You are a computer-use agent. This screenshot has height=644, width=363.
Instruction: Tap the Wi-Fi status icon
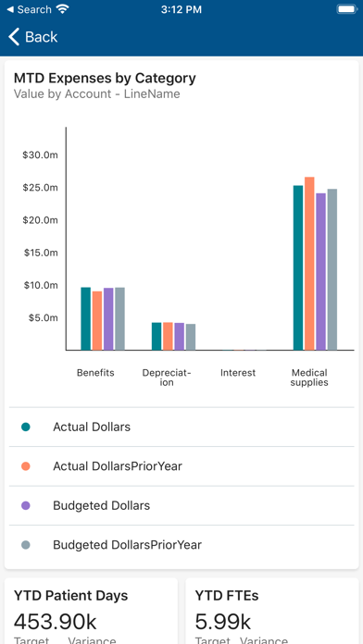tap(62, 9)
